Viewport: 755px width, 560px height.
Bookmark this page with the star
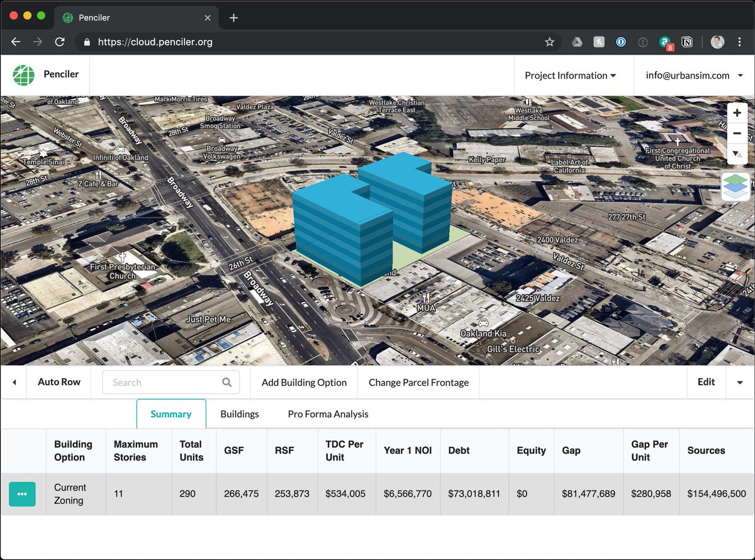[x=549, y=42]
